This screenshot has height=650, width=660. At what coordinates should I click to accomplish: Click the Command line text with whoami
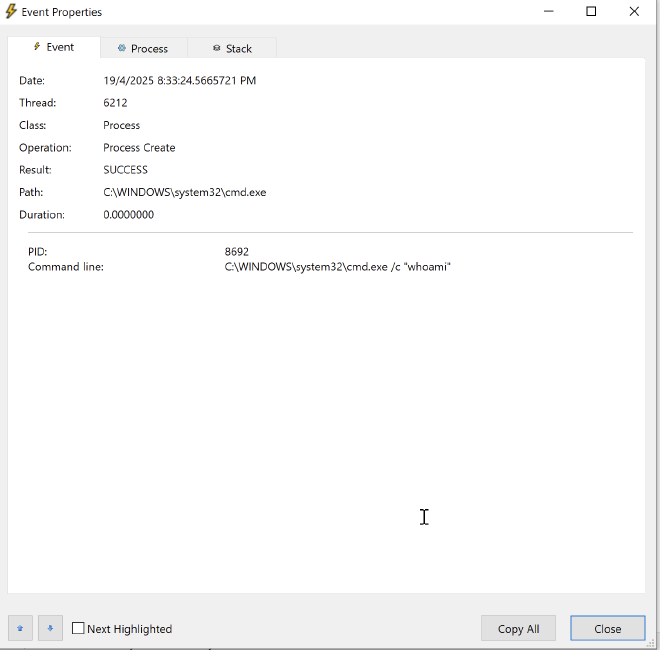337,267
